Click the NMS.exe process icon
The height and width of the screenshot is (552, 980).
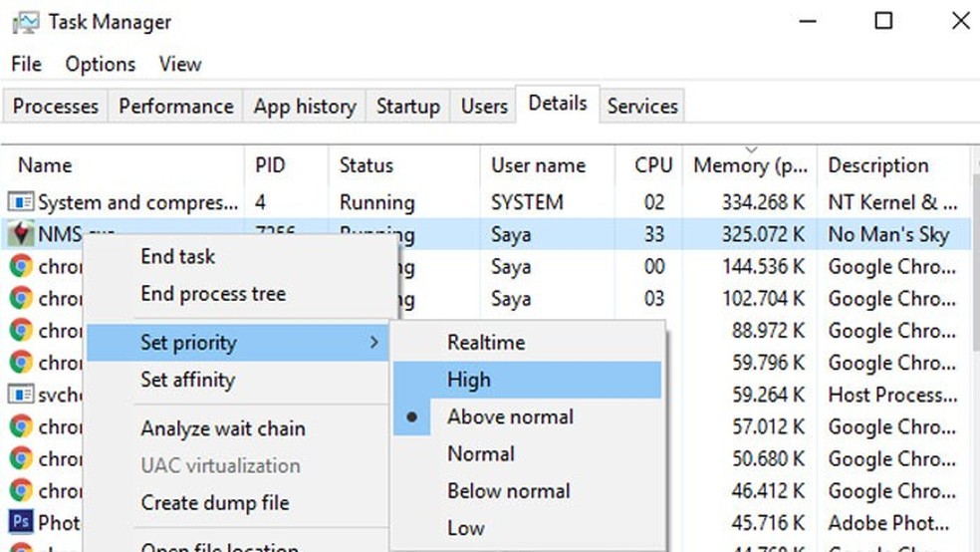21,235
